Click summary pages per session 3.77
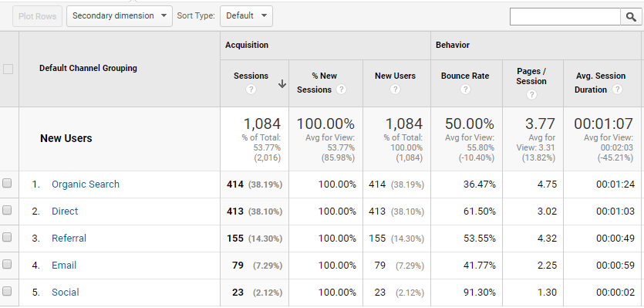 pos(540,124)
